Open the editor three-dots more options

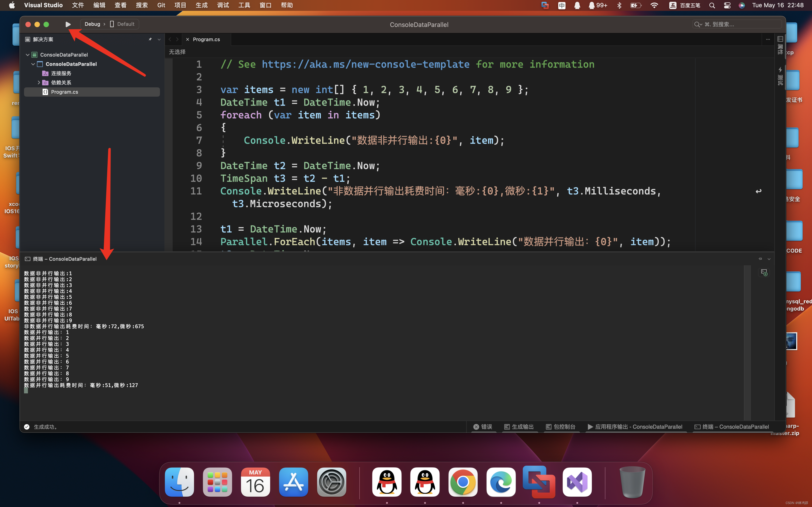(x=768, y=39)
